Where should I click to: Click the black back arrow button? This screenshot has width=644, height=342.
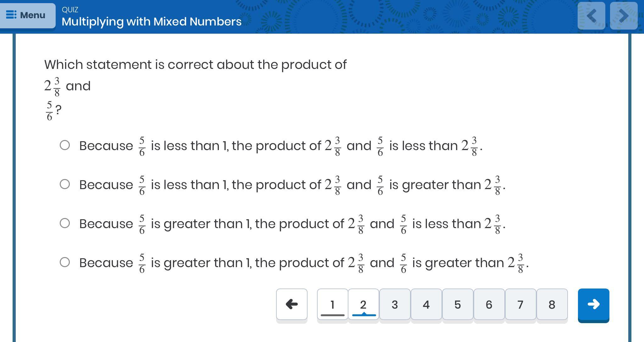(x=291, y=304)
